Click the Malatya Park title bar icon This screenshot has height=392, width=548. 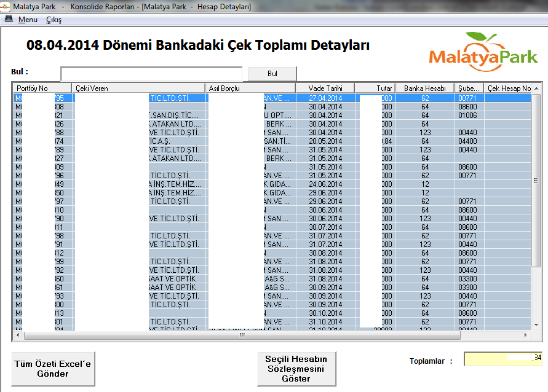5,6
